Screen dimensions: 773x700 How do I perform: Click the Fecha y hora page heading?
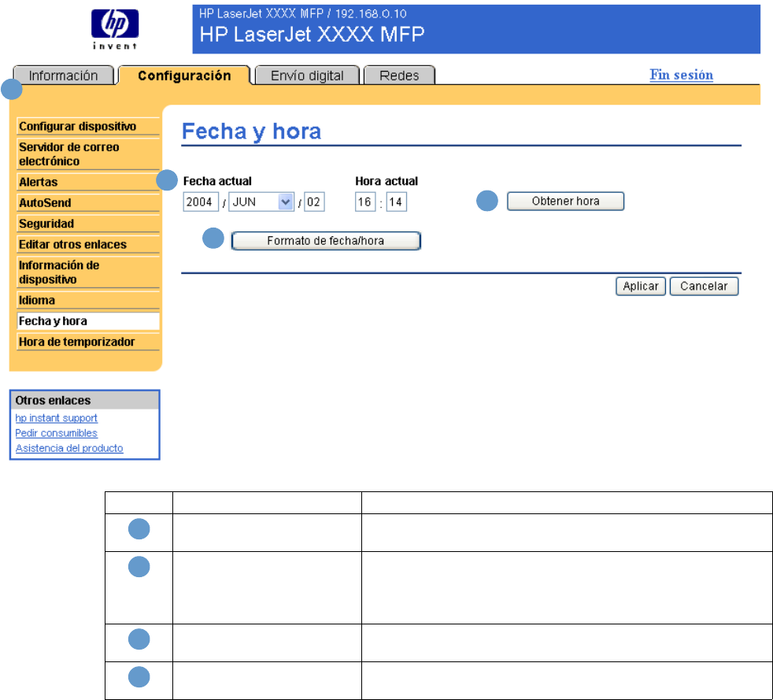(x=251, y=131)
